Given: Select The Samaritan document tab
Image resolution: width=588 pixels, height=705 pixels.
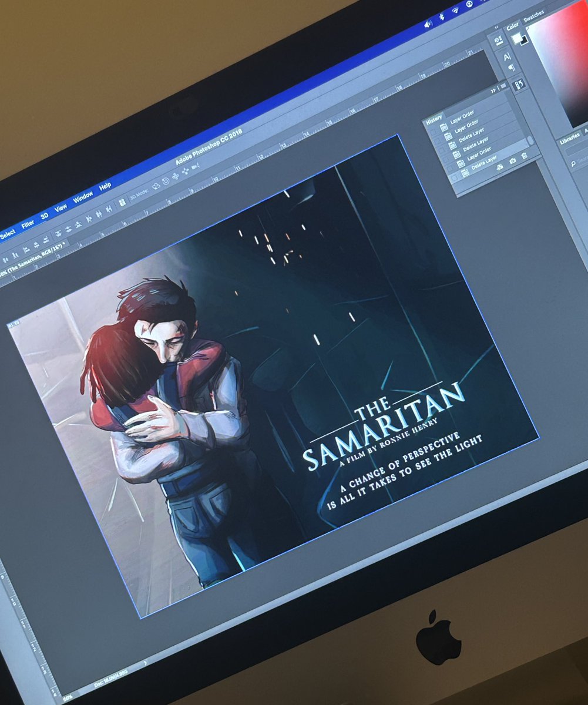Looking at the screenshot, I should [33, 259].
